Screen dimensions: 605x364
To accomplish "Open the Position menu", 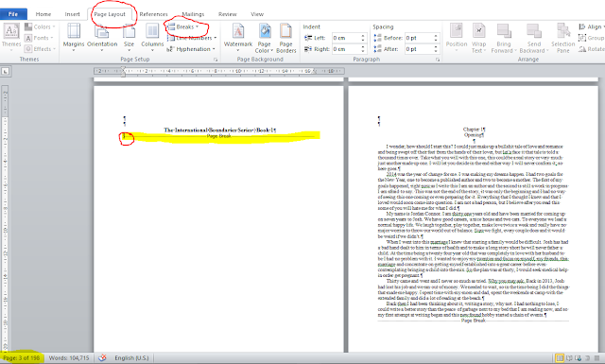I will tap(457, 37).
